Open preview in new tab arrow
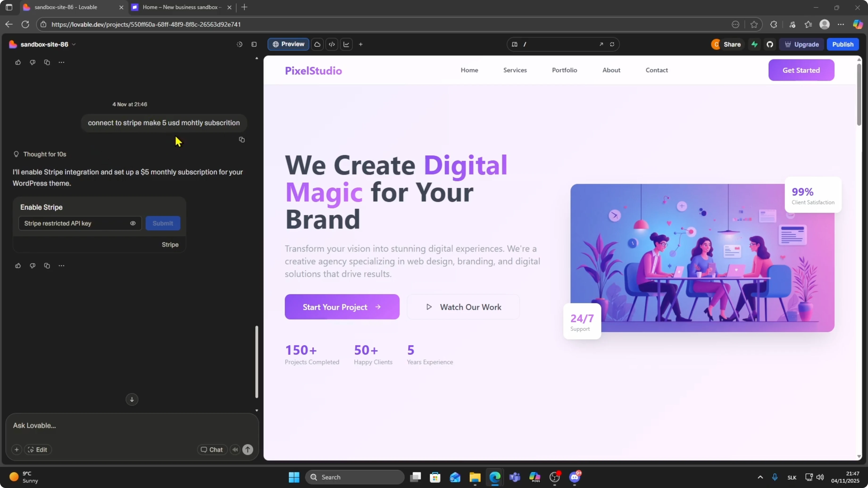The width and height of the screenshot is (868, 488). [x=601, y=44]
